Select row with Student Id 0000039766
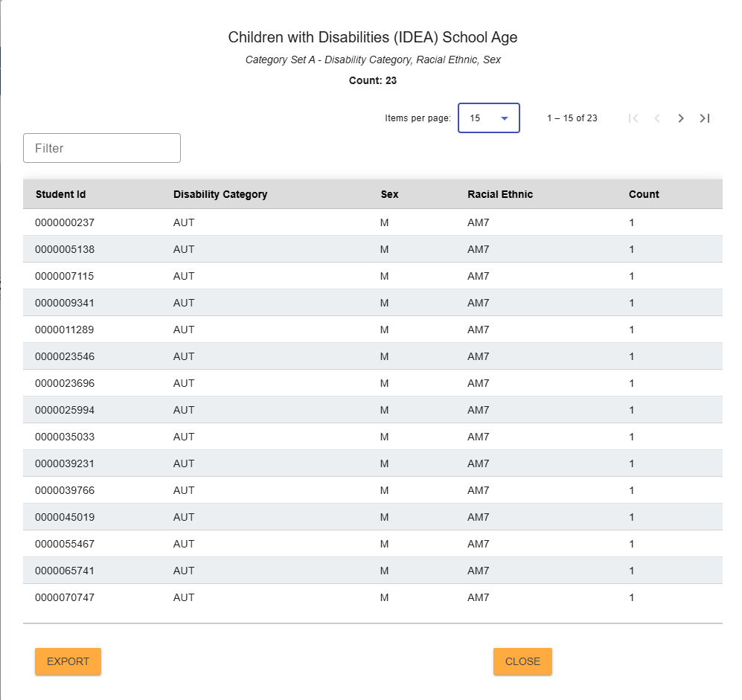742x700 pixels. [65, 490]
